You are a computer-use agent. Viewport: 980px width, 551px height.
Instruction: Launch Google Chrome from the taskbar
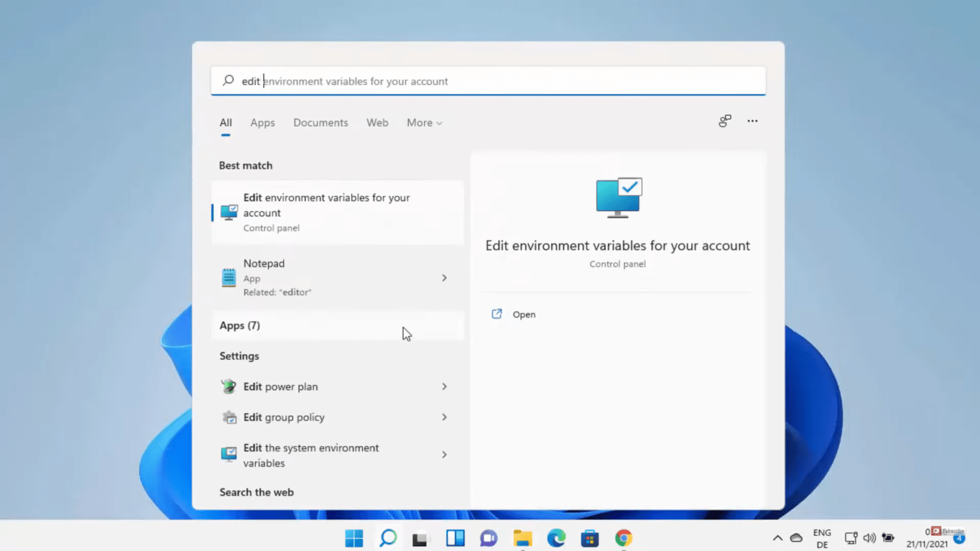(x=623, y=538)
